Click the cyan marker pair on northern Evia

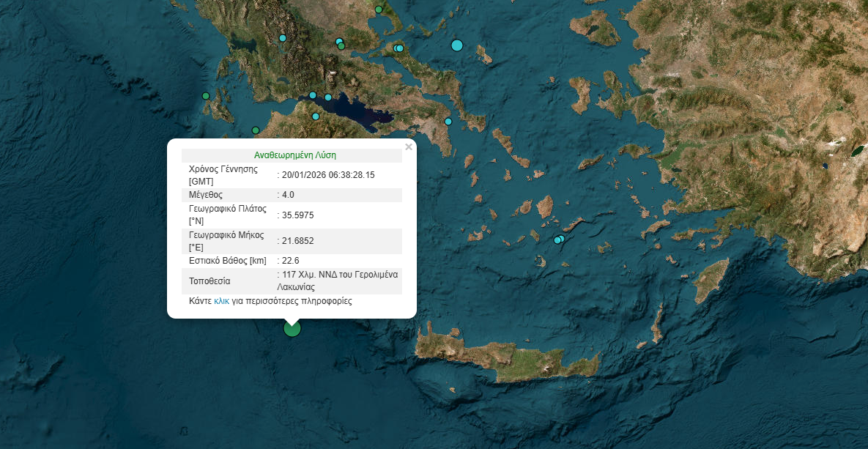coord(398,48)
